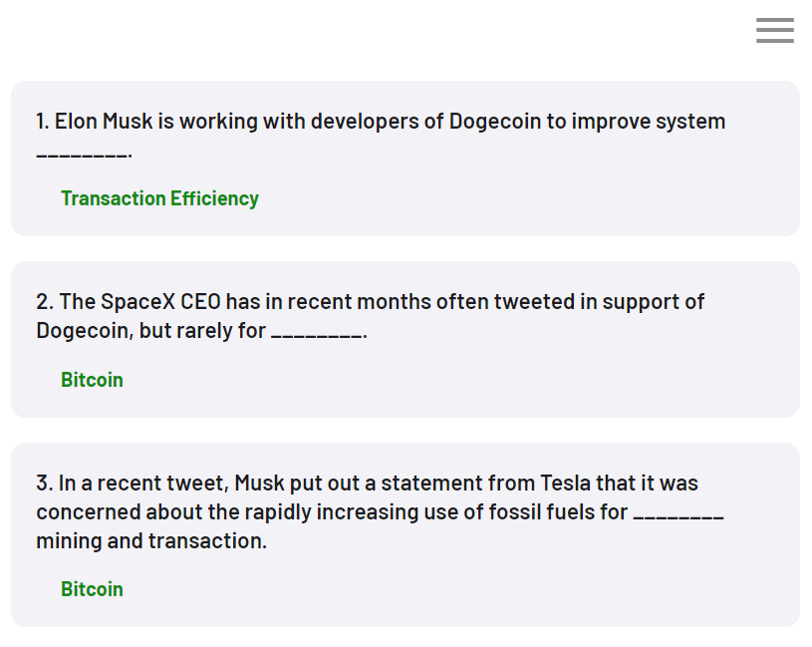Select the 'Bitcoin' answer under question 2
This screenshot has height=647, width=812.
click(93, 380)
